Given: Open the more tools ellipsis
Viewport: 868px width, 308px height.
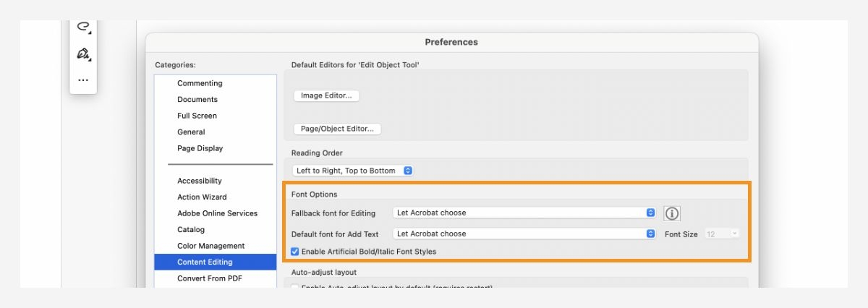Looking at the screenshot, I should click(x=83, y=80).
